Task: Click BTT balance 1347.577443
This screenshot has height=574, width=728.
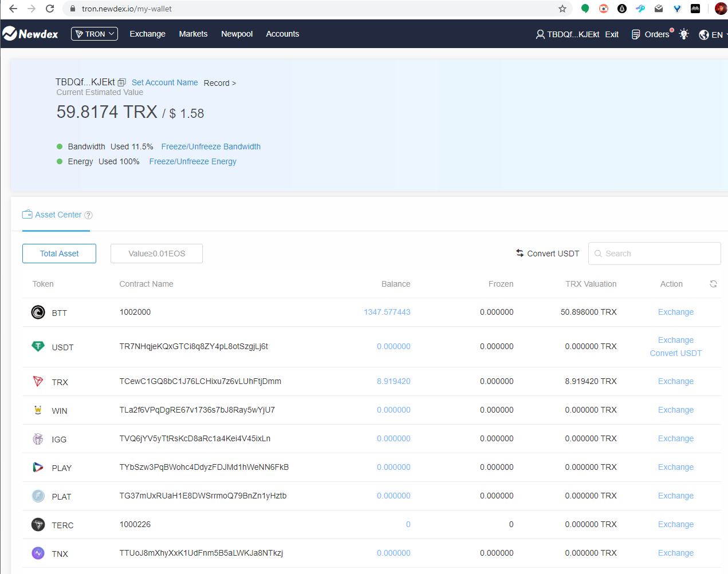Action: 387,312
